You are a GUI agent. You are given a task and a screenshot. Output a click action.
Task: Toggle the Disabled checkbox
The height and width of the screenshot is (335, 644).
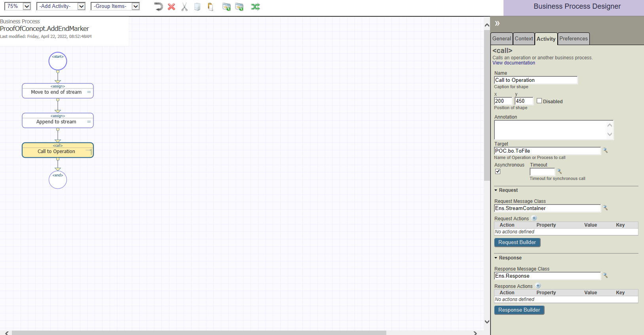539,101
